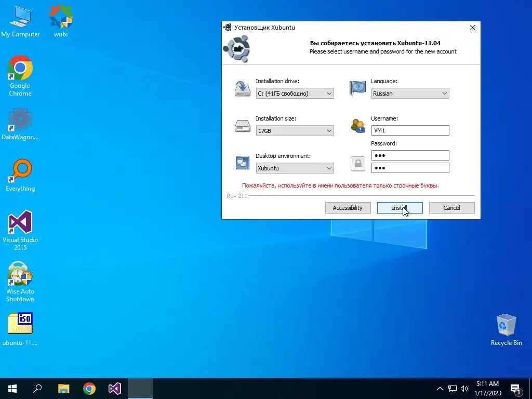
Task: Launch Chrome from the taskbar
Action: click(89, 389)
